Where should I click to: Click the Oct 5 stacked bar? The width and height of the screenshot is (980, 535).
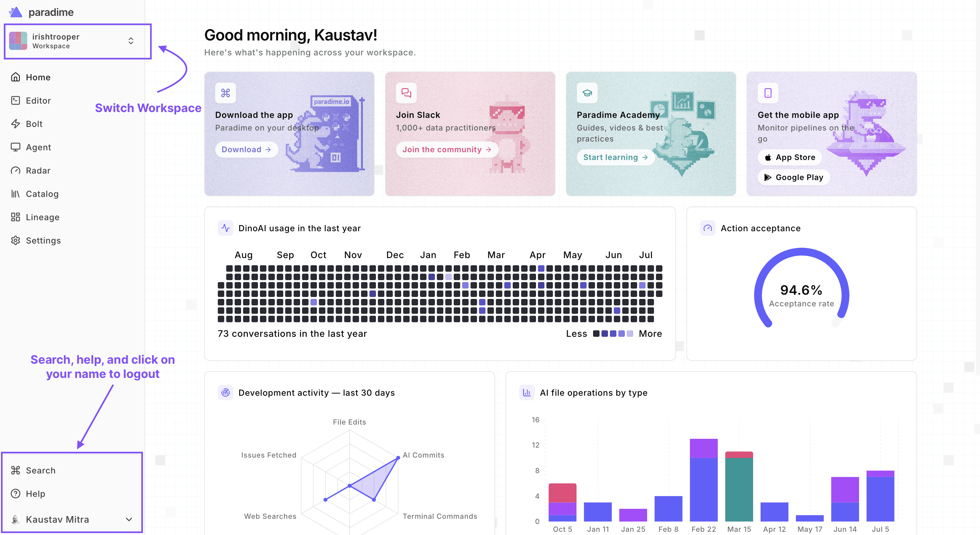562,502
